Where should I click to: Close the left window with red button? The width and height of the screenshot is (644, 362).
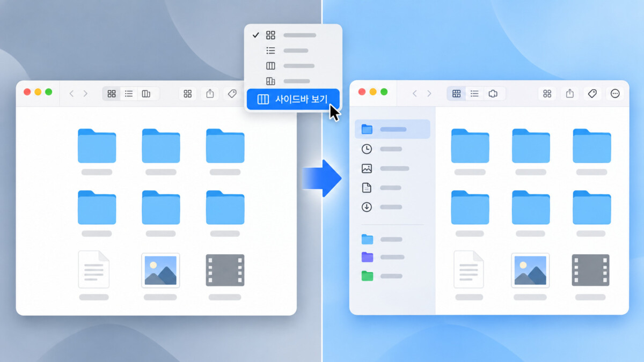click(27, 92)
